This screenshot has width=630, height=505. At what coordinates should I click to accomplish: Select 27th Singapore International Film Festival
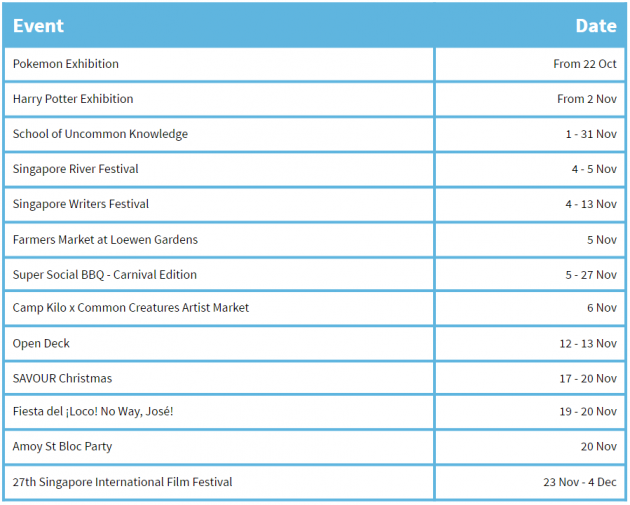(x=122, y=482)
